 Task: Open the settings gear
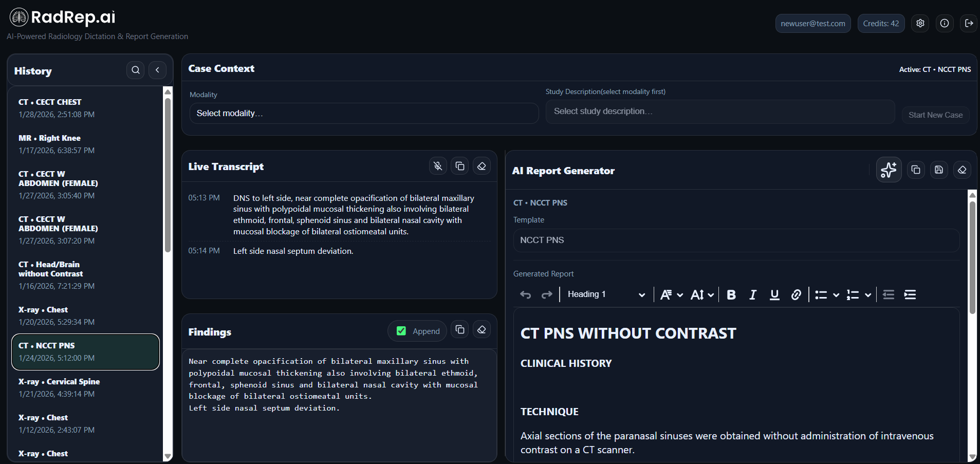[x=920, y=23]
